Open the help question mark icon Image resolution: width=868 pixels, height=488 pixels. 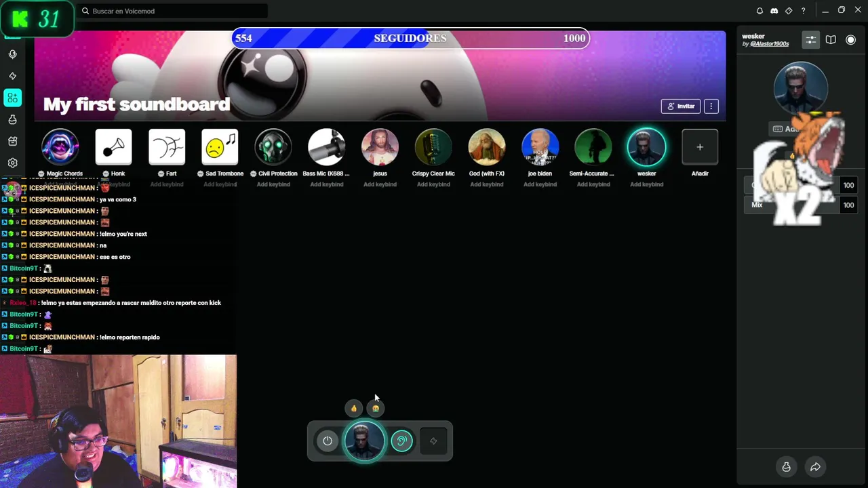coord(803,11)
